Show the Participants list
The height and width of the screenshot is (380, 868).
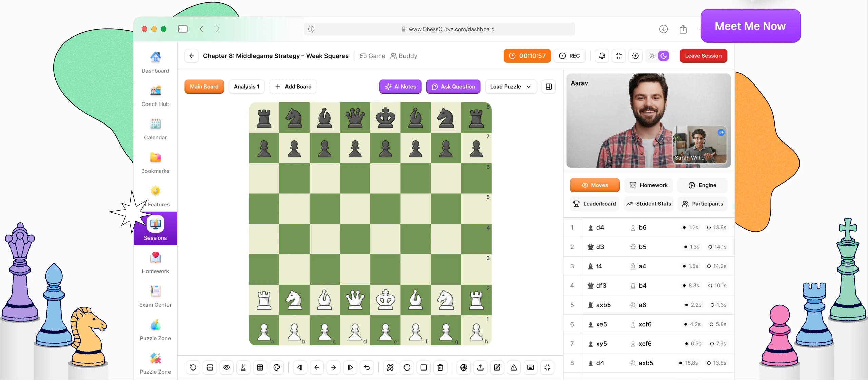702,204
